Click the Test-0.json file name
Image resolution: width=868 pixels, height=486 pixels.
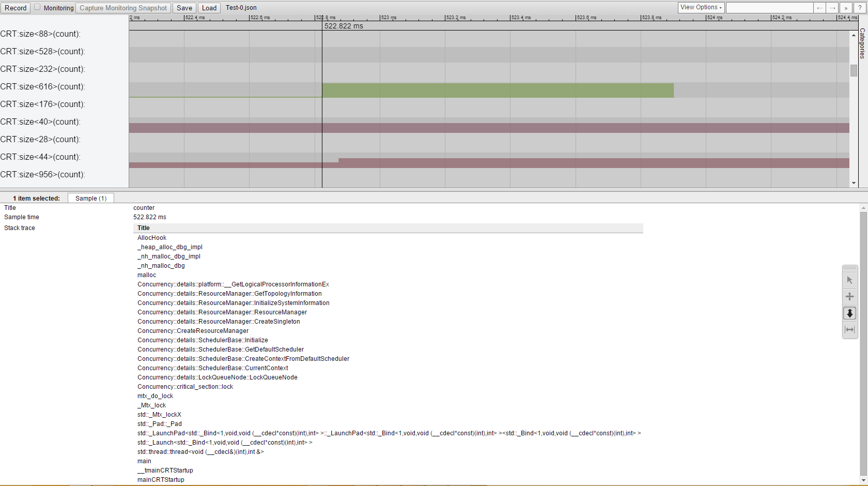click(241, 8)
